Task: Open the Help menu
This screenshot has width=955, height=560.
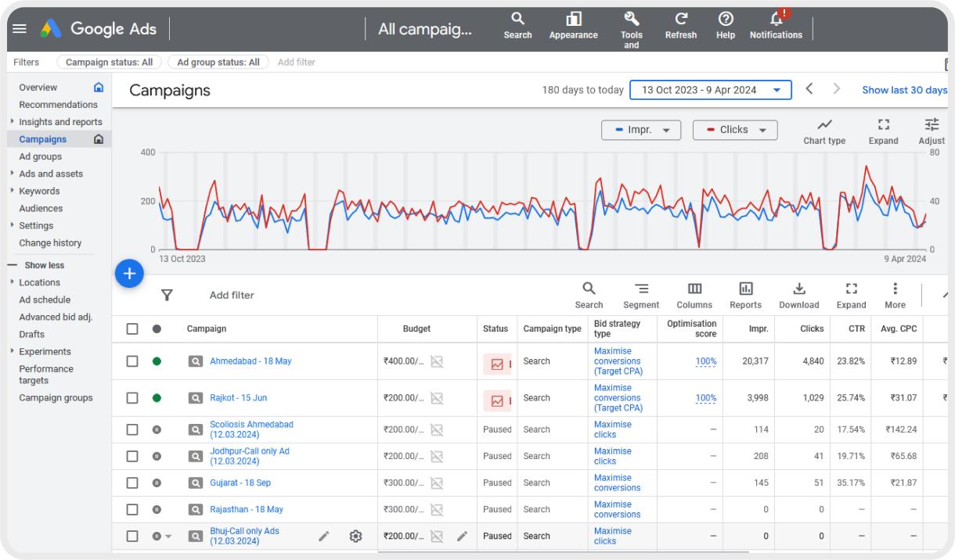Action: [726, 25]
